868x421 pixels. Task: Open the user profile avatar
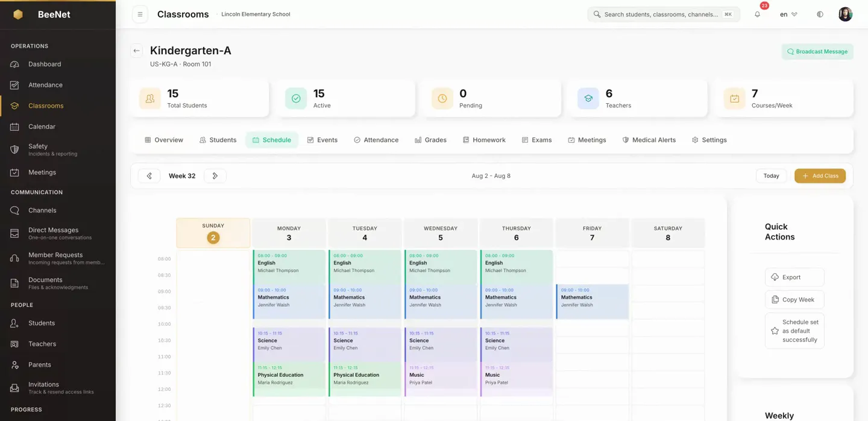[x=845, y=14]
